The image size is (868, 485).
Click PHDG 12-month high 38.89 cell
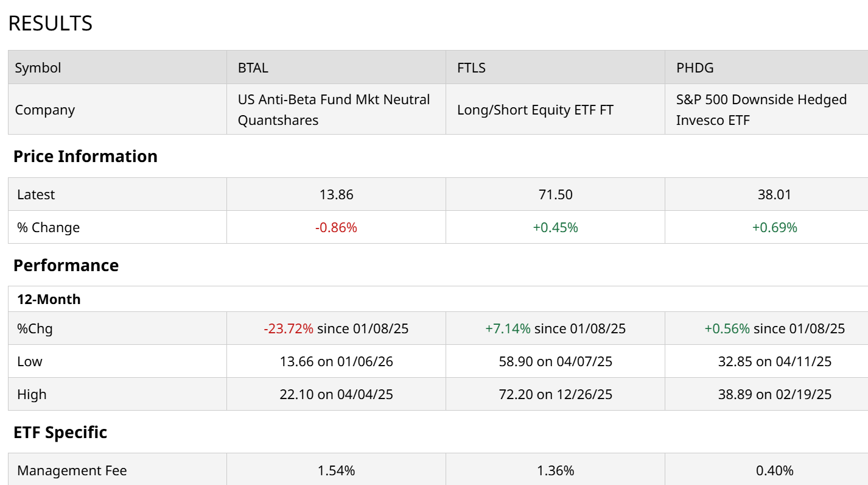click(774, 395)
